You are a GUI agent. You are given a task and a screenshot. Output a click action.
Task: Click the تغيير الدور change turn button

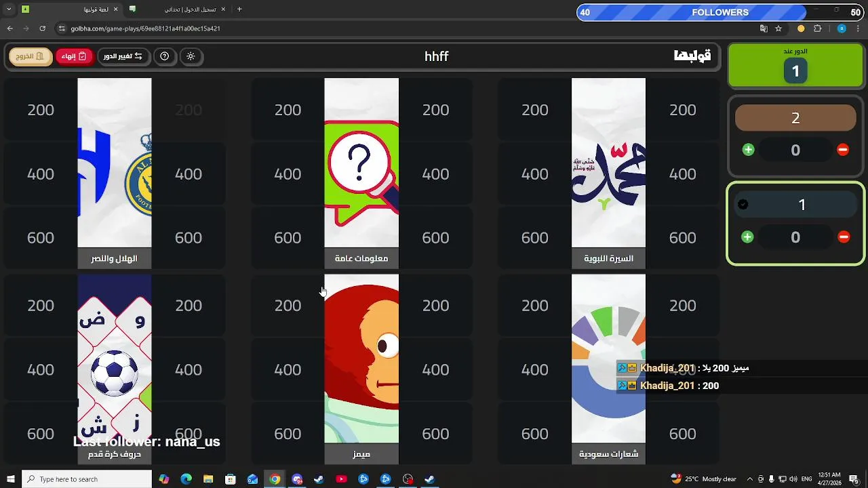pos(123,56)
